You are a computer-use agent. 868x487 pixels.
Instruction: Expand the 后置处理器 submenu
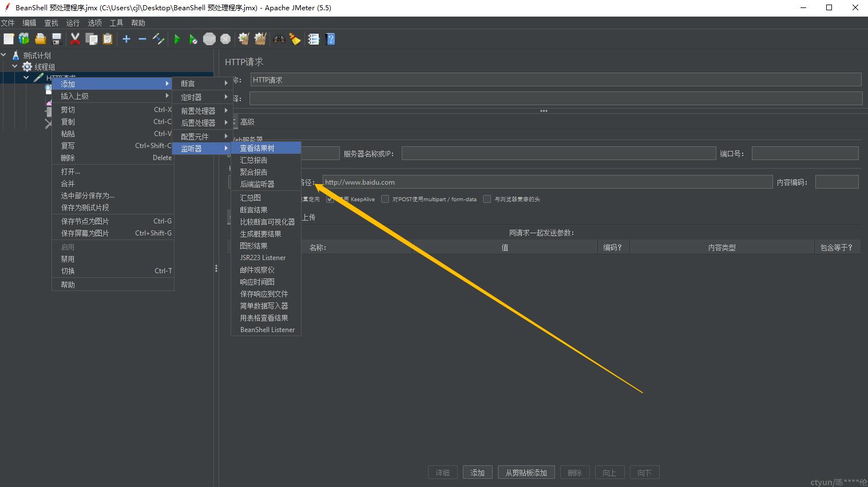(203, 123)
